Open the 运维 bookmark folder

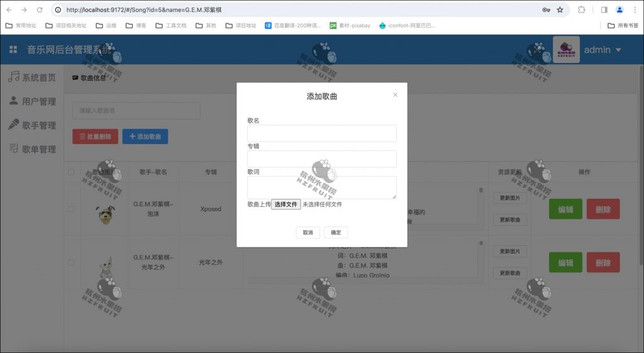[106, 25]
